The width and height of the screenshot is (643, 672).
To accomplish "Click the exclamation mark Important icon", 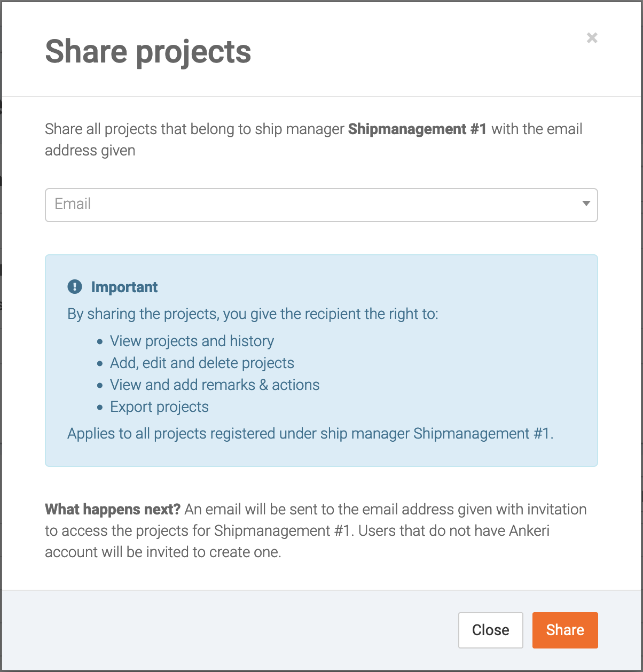I will [75, 287].
